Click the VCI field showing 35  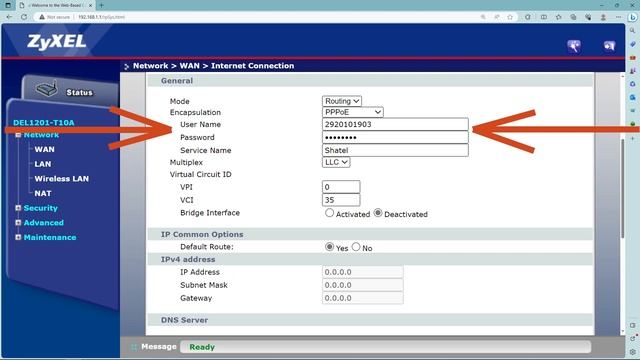coord(341,200)
